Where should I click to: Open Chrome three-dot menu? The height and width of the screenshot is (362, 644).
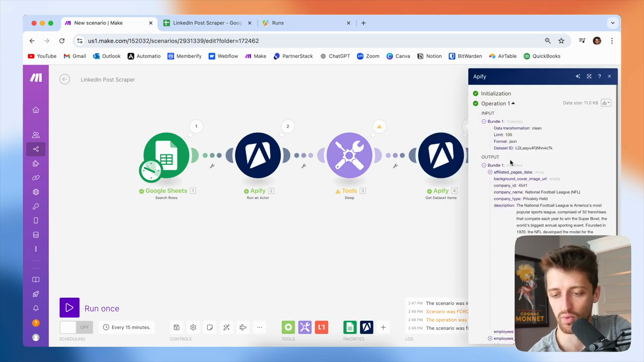pyautogui.click(x=612, y=41)
